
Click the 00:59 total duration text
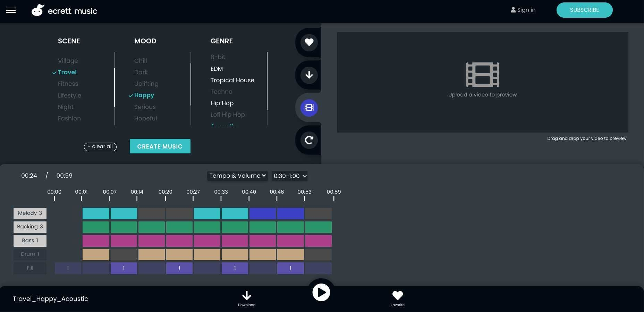pos(65,176)
